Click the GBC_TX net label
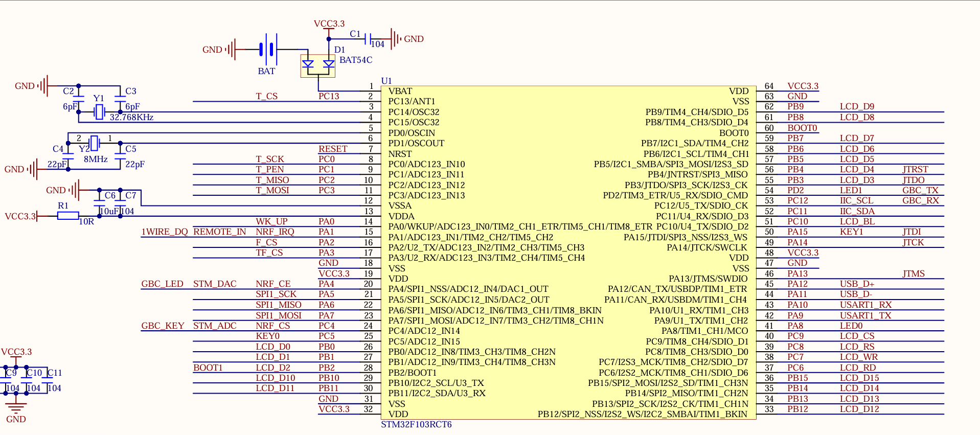 (x=921, y=190)
